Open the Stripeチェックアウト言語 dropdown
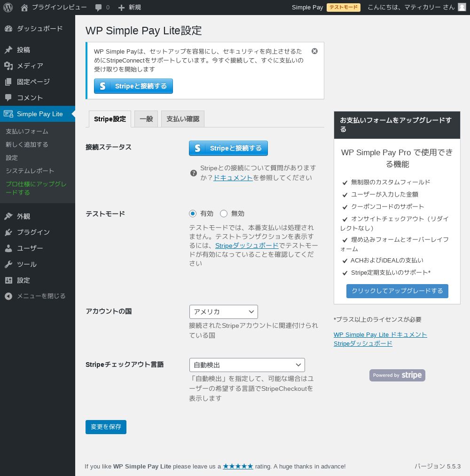This screenshot has width=470, height=476. pyautogui.click(x=247, y=365)
